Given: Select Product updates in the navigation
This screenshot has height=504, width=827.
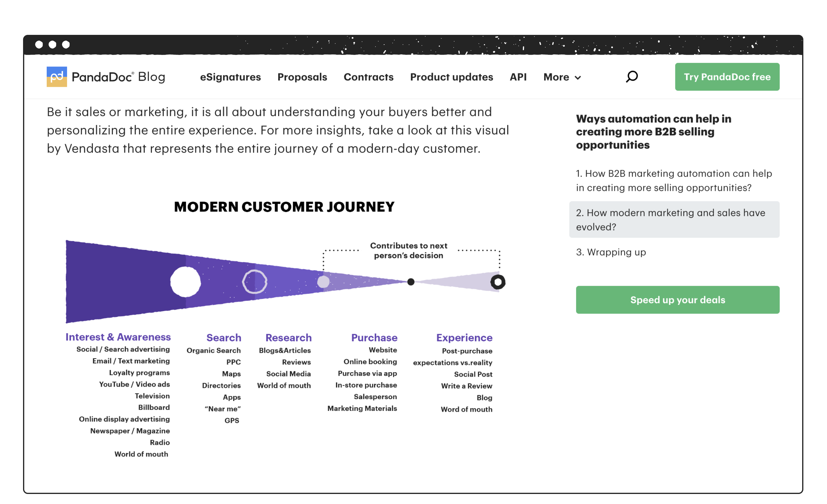Looking at the screenshot, I should point(451,77).
